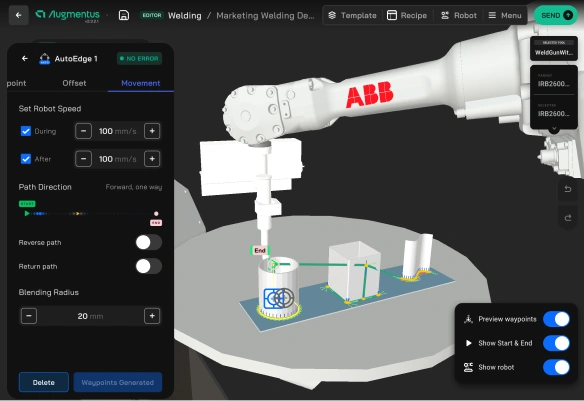Save project with the disk icon
The height and width of the screenshot is (401, 584).
(124, 15)
